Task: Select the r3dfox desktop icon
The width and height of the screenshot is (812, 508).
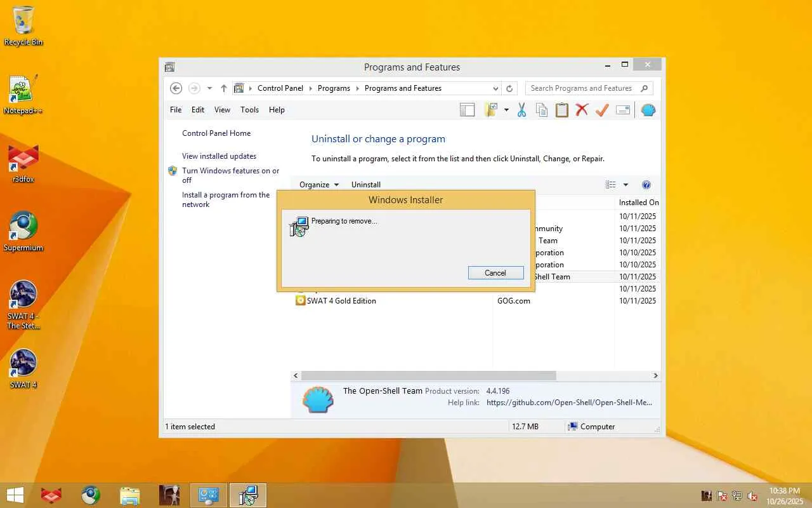Action: [23, 164]
